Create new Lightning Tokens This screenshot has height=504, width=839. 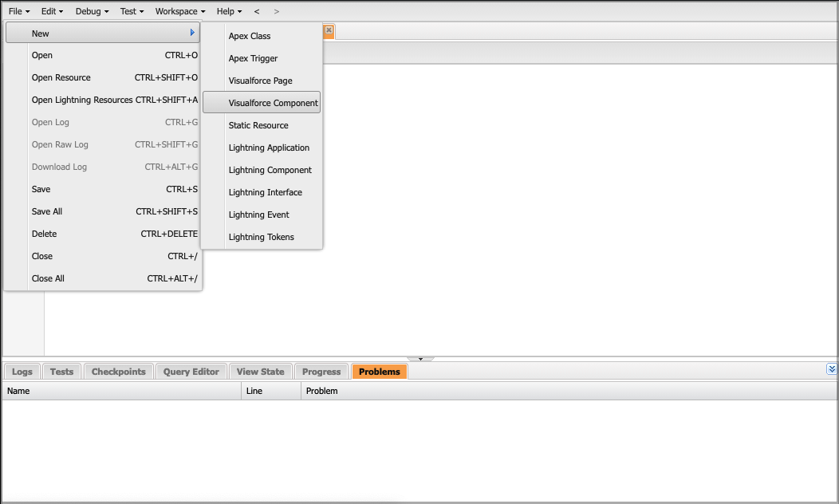pyautogui.click(x=262, y=237)
